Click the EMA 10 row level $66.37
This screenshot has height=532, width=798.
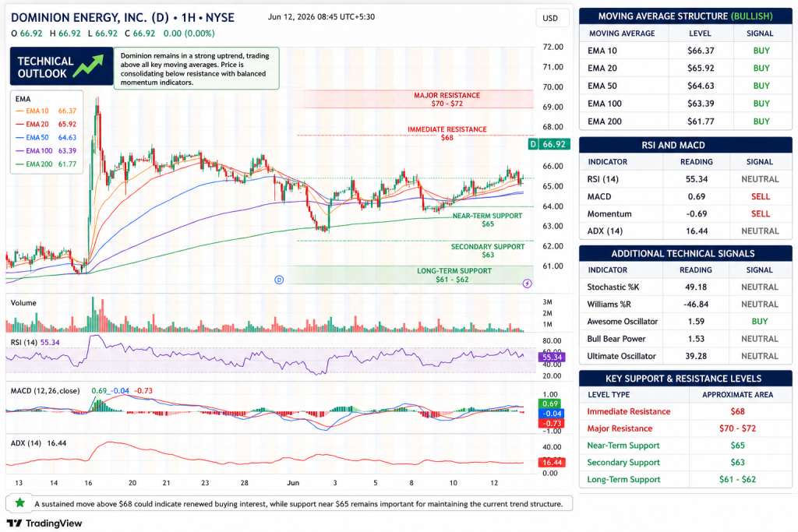tap(701, 51)
